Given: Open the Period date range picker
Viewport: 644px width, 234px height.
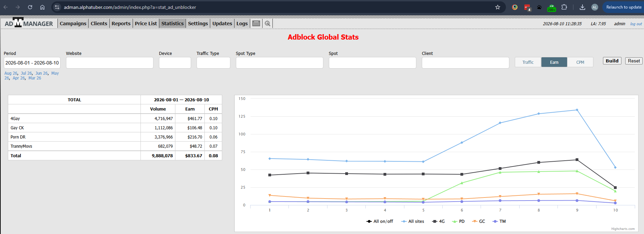Looking at the screenshot, I should [x=32, y=63].
